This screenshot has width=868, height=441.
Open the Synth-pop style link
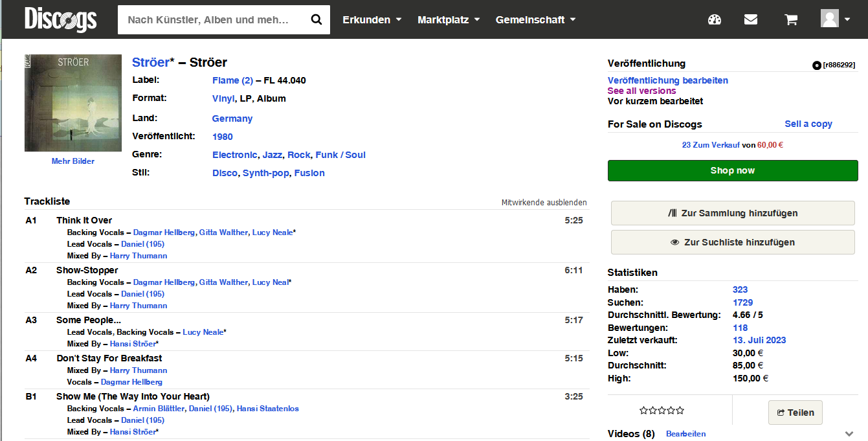point(266,173)
